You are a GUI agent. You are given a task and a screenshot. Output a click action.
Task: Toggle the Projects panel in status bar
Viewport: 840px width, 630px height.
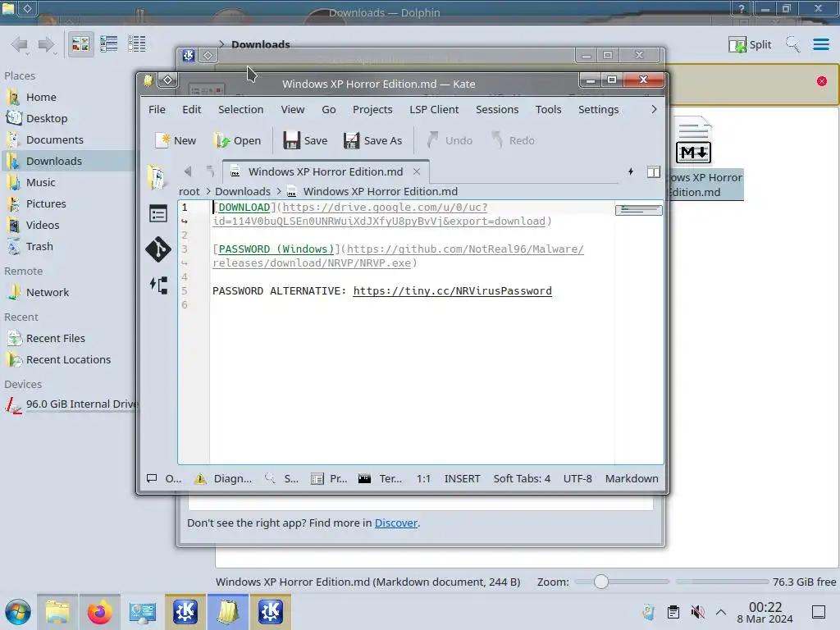(x=329, y=478)
